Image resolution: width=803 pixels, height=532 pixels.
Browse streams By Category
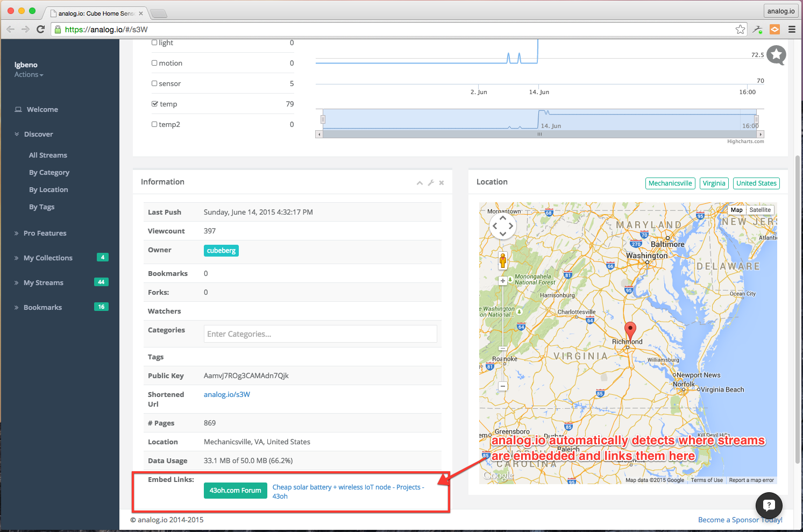pos(49,172)
